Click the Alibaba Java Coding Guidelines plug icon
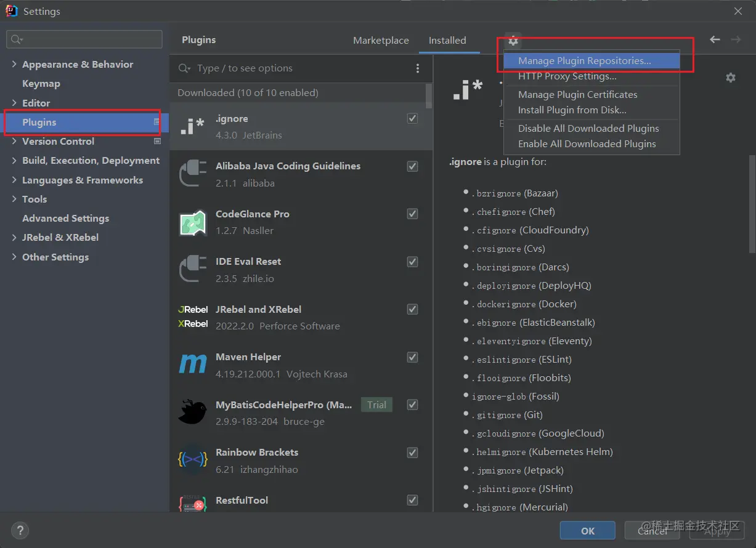The height and width of the screenshot is (548, 756). pyautogui.click(x=192, y=174)
